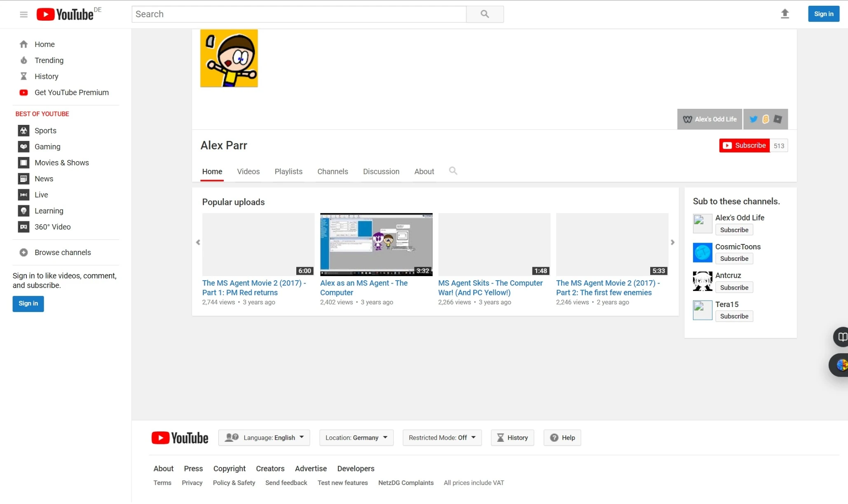Subscribe to the Alex Parr channel
The width and height of the screenshot is (848, 504).
click(744, 145)
